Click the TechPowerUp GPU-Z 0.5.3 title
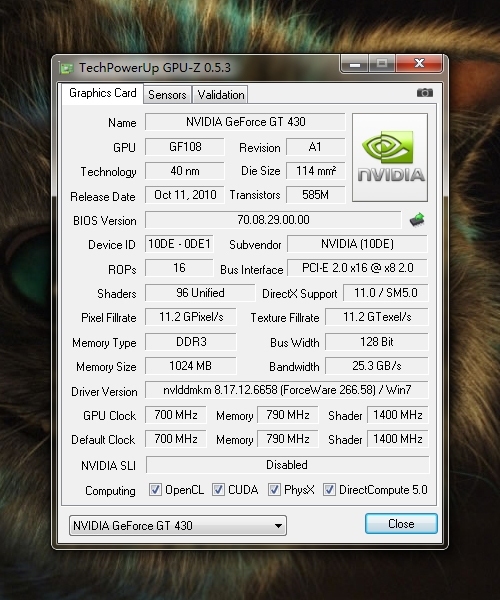The height and width of the screenshot is (600, 500). [155, 68]
